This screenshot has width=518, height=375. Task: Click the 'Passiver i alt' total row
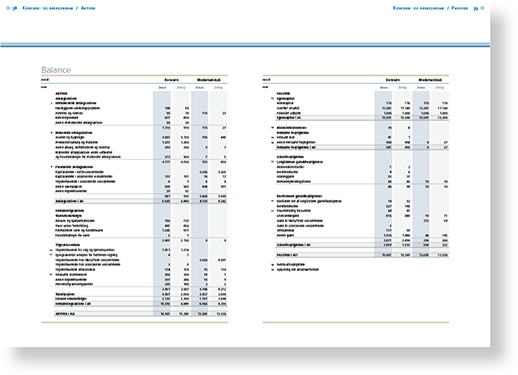coord(362,255)
